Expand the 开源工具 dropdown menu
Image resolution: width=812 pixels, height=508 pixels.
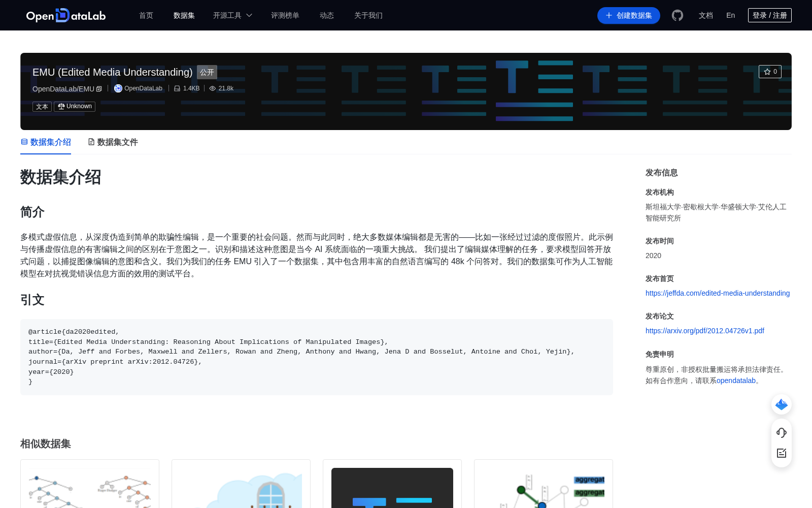(x=232, y=15)
